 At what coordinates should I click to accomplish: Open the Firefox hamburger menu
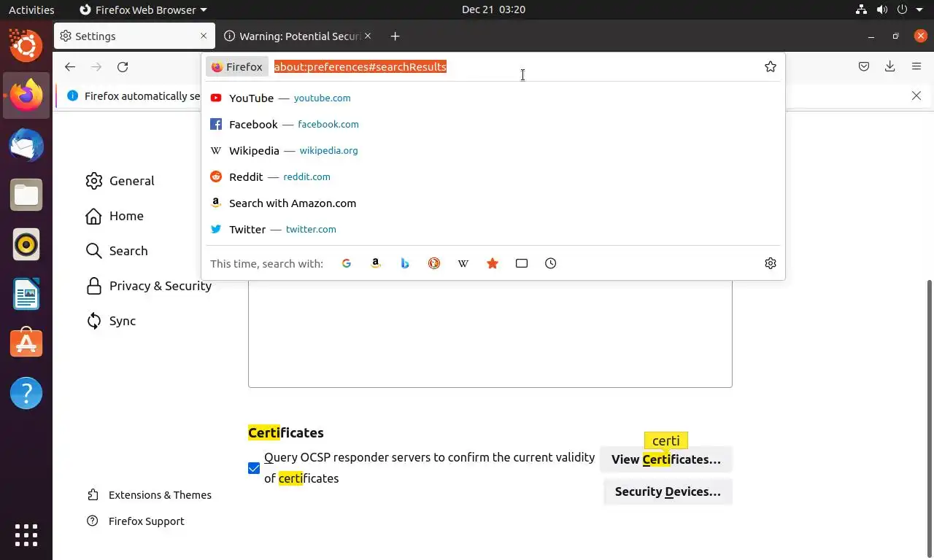[x=916, y=66]
